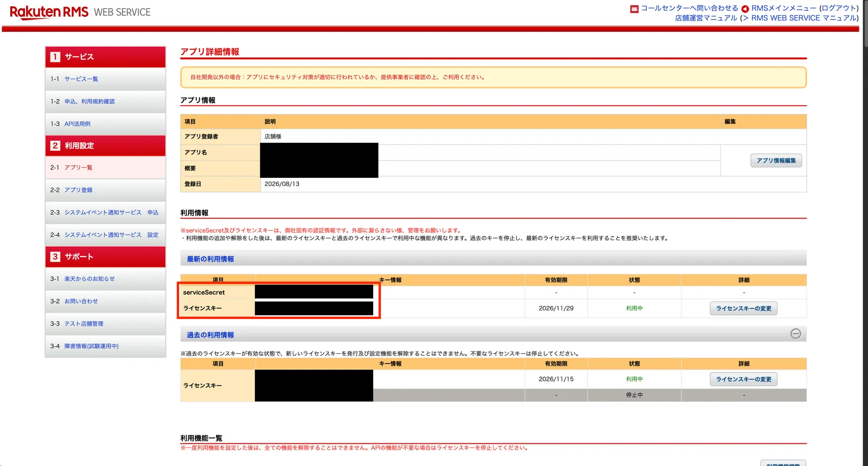Open 1-1 サービス一覧 in sidebar

(105, 79)
